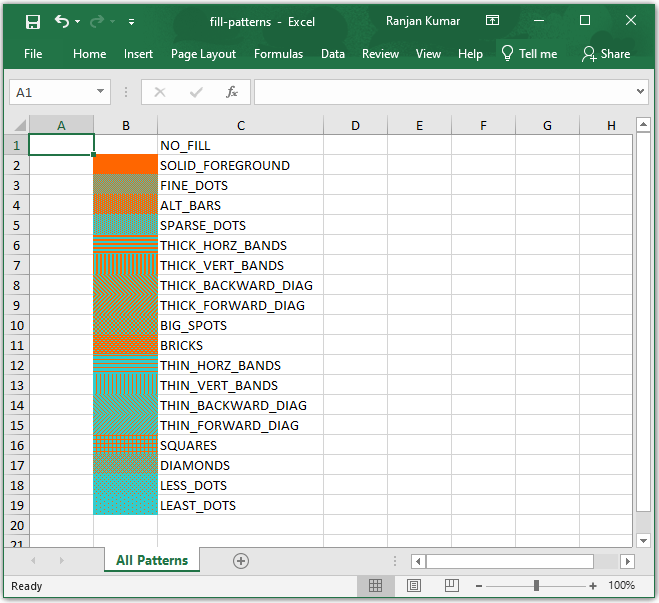Click the Tell me lightbulb icon

click(507, 53)
